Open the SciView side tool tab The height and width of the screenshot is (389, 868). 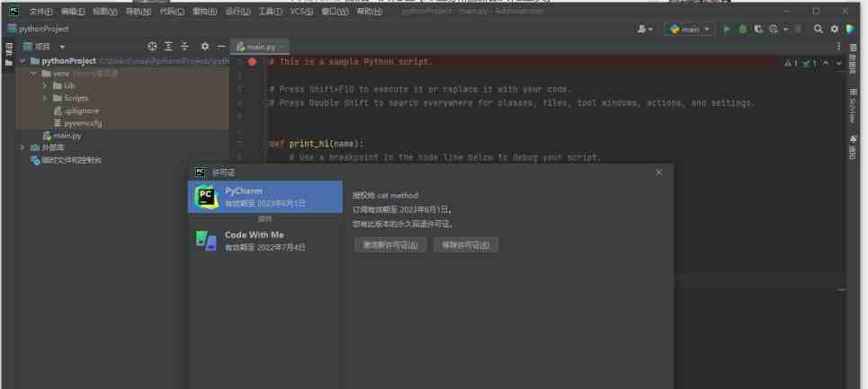tap(853, 105)
